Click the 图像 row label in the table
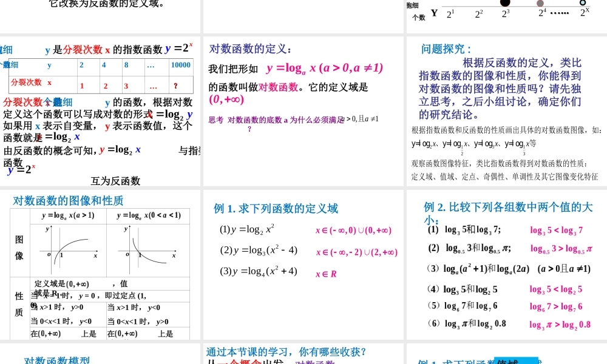This screenshot has width=607, height=364. pos(19,248)
